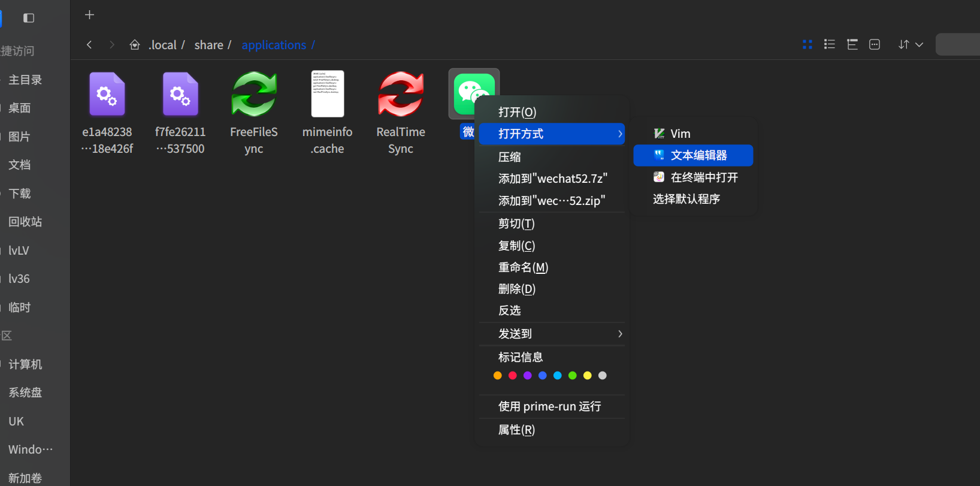Switch to list view
980x486 pixels.
tap(830, 44)
